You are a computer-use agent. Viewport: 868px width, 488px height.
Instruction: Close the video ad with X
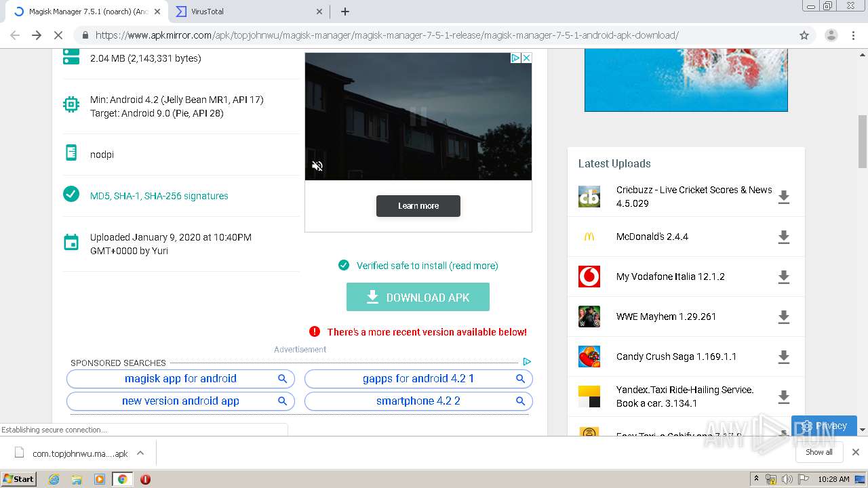click(x=526, y=58)
